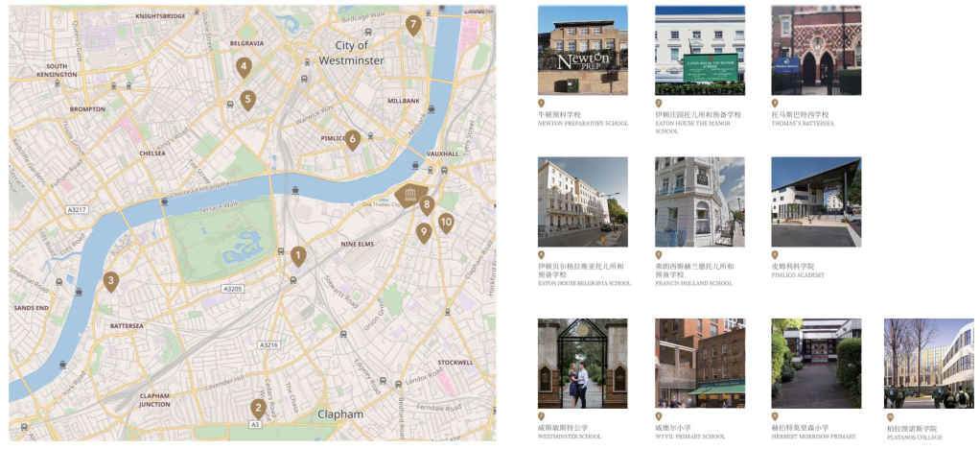Image resolution: width=980 pixels, height=449 pixels.
Task: Click the FRANCIS HOLLAND SCHOOL caption
Action: [693, 283]
